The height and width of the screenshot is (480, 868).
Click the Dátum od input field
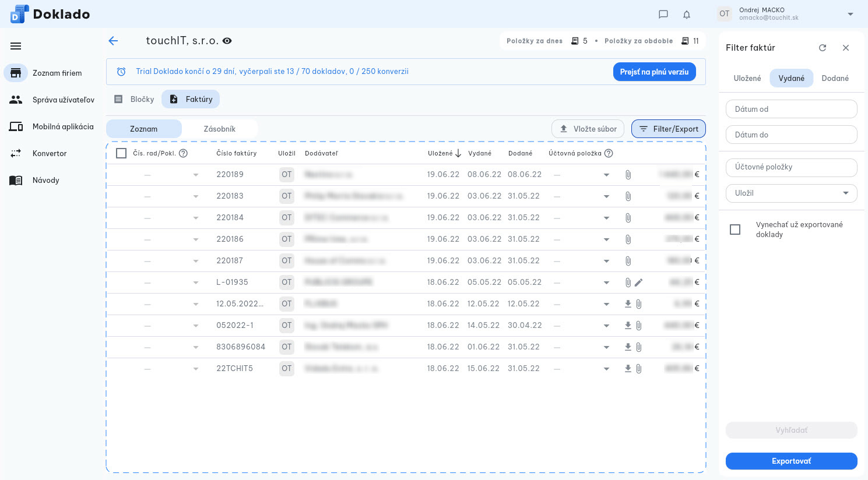tap(791, 109)
